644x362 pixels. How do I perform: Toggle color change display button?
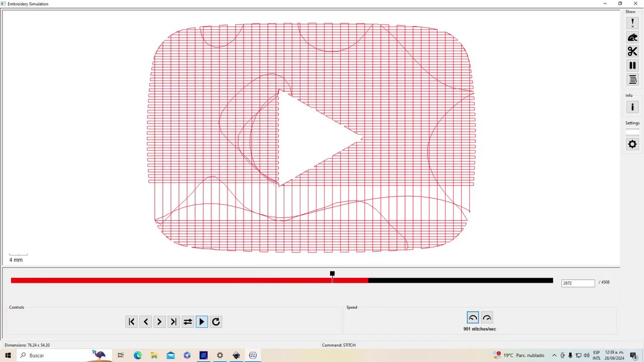pos(632,79)
